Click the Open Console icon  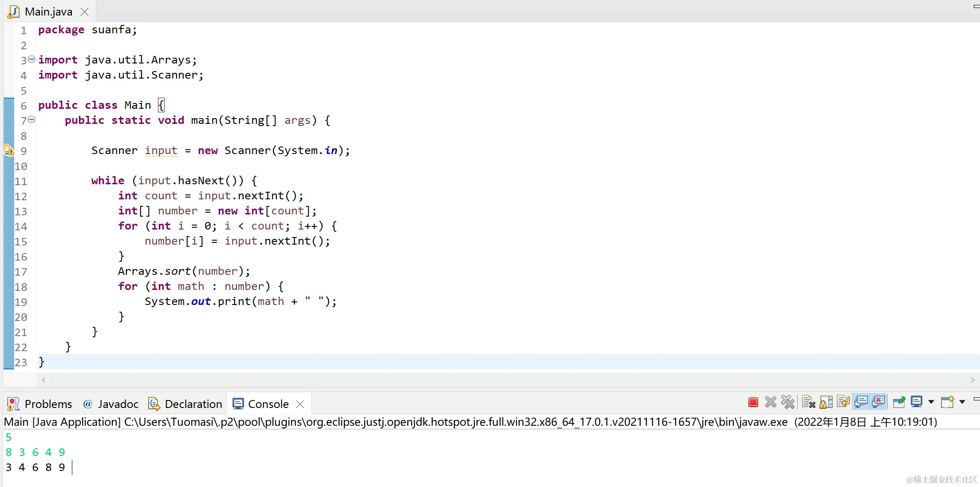(947, 402)
